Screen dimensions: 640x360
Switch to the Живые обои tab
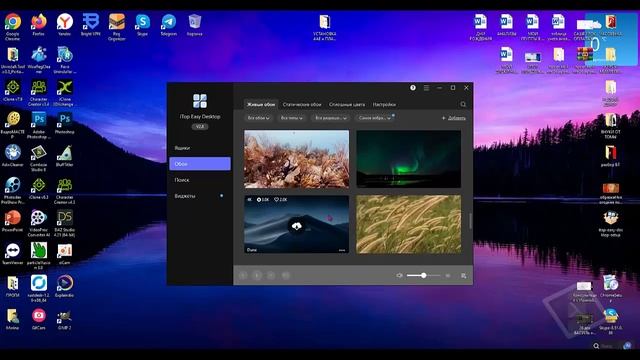pos(261,104)
